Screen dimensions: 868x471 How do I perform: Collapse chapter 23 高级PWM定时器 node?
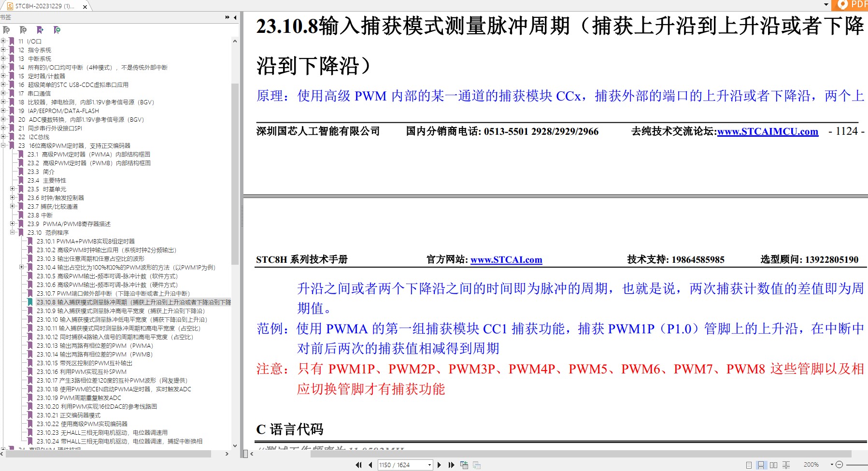tap(3, 145)
